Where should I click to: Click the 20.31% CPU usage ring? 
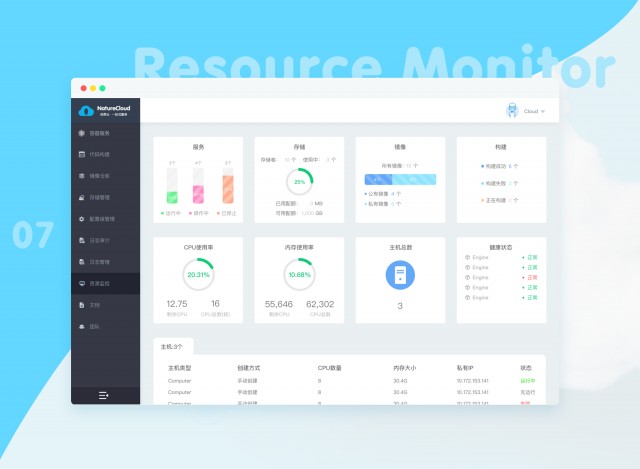point(198,274)
